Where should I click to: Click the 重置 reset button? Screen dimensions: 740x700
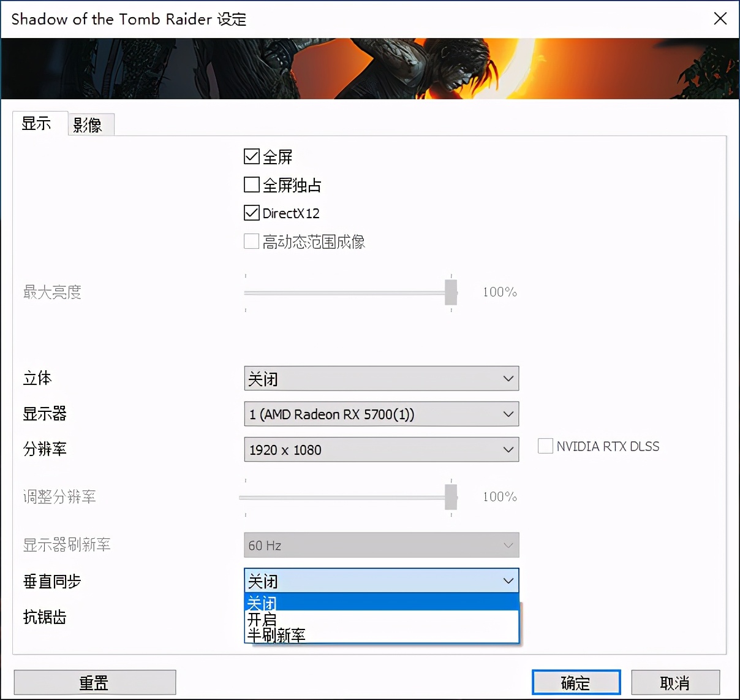pyautogui.click(x=94, y=682)
